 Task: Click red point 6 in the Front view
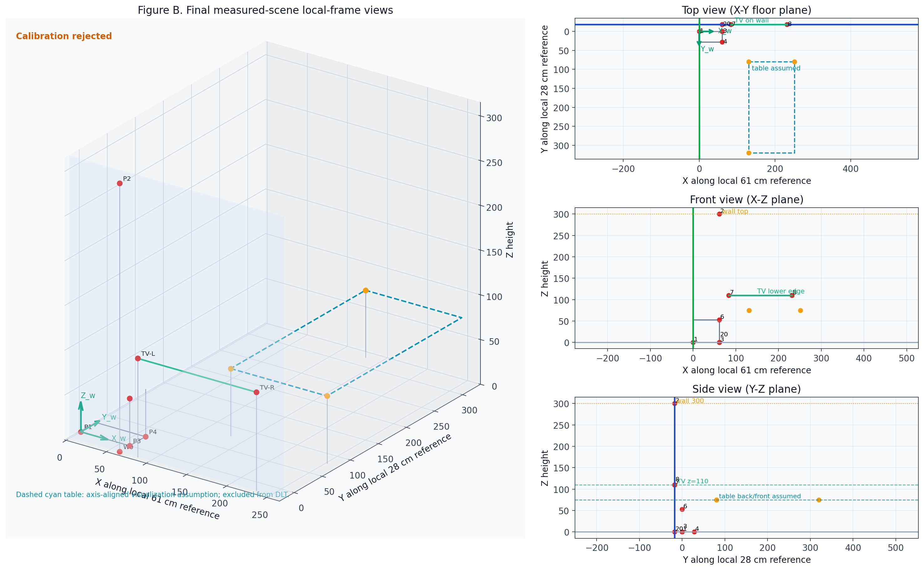coord(720,320)
